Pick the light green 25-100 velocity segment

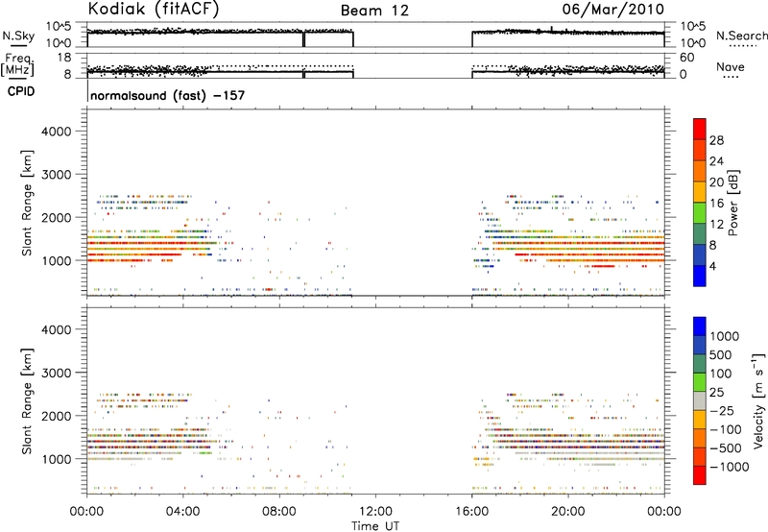(700, 382)
